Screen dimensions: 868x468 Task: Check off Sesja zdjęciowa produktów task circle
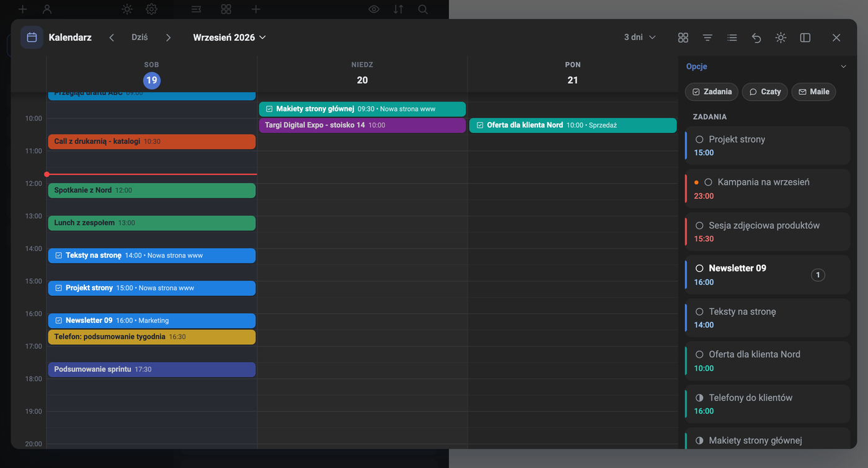tap(699, 226)
